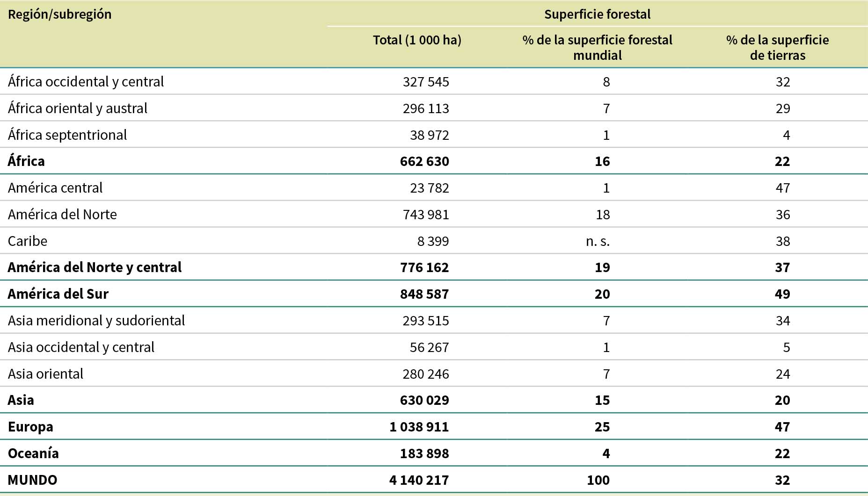Select the "Total (1 000 ha)" column header

(x=417, y=40)
